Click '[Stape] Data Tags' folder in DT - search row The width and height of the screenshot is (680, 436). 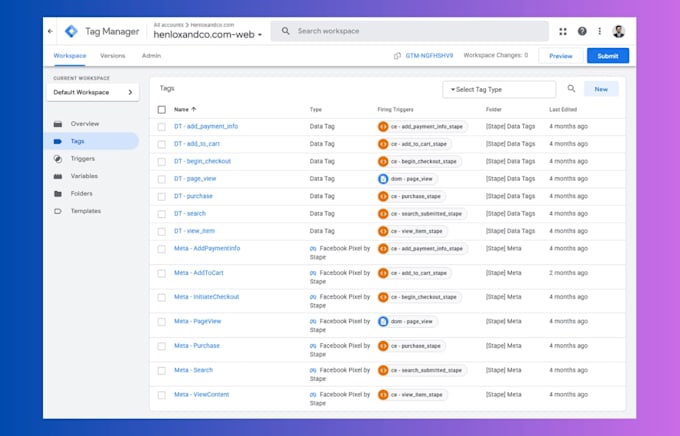[x=510, y=213]
